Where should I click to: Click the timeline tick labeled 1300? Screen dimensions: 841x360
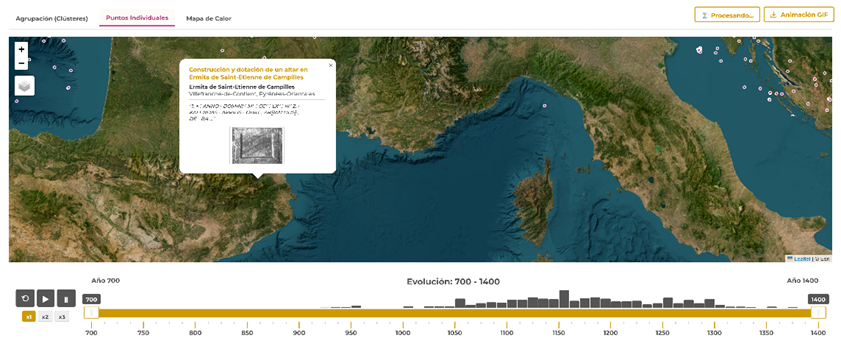pos(714,334)
